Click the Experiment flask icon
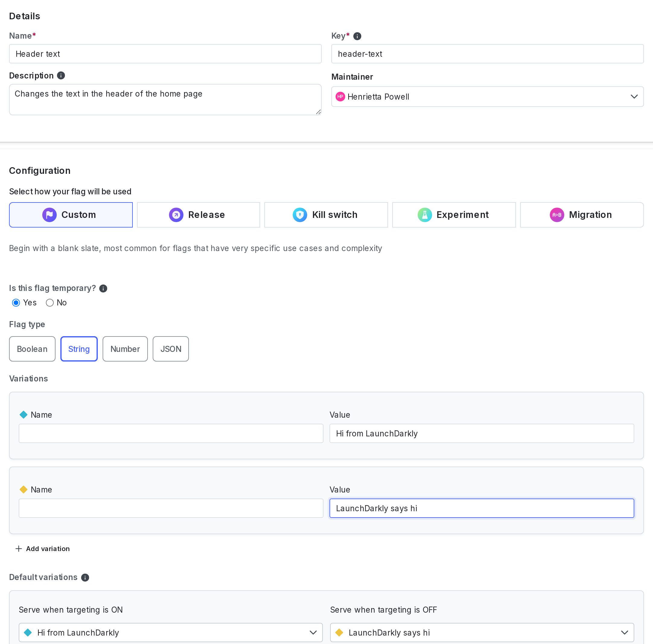The image size is (653, 644). click(x=425, y=215)
